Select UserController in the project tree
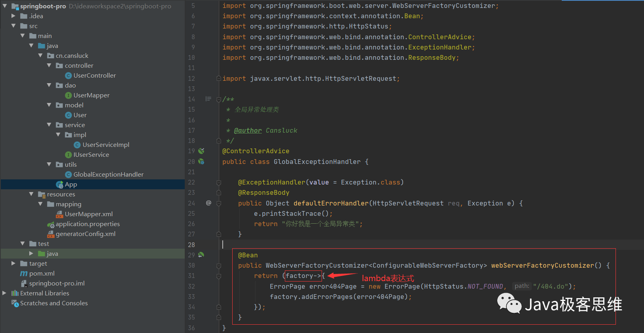The height and width of the screenshot is (333, 644). [x=95, y=75]
